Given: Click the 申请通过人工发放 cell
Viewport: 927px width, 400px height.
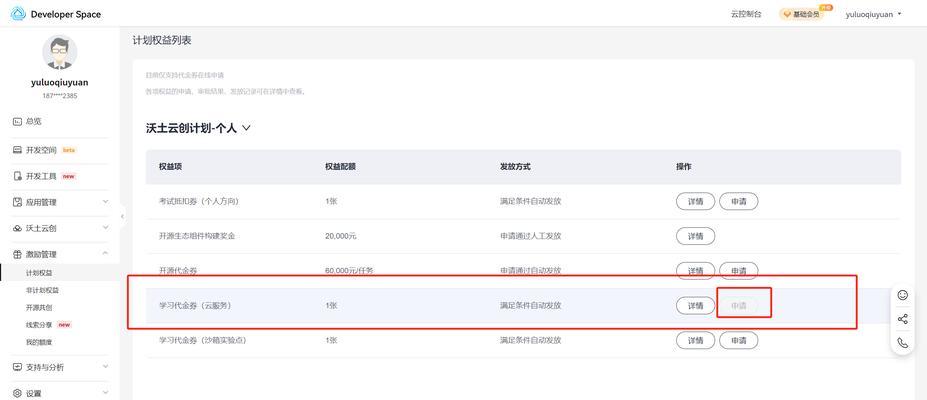Looking at the screenshot, I should click(x=530, y=236).
